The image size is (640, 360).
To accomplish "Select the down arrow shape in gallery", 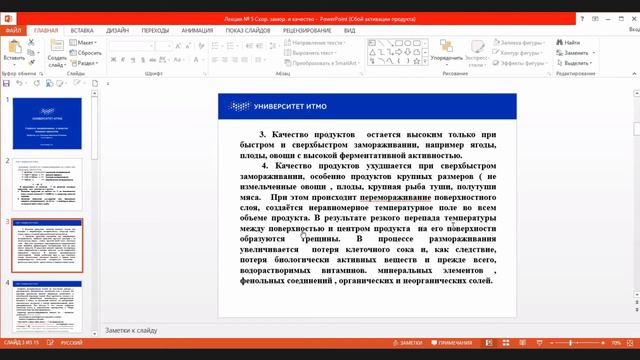I will pos(407,52).
